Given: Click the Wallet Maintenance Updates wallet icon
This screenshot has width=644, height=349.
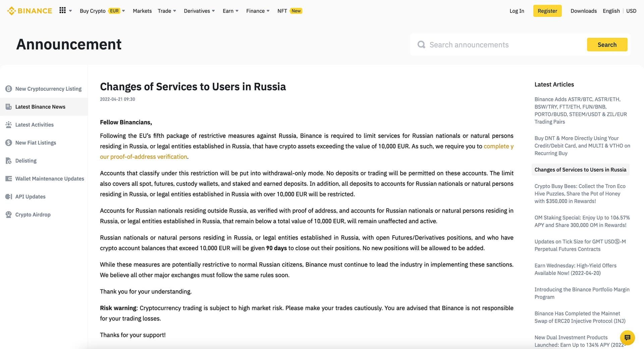Looking at the screenshot, I should (x=9, y=179).
